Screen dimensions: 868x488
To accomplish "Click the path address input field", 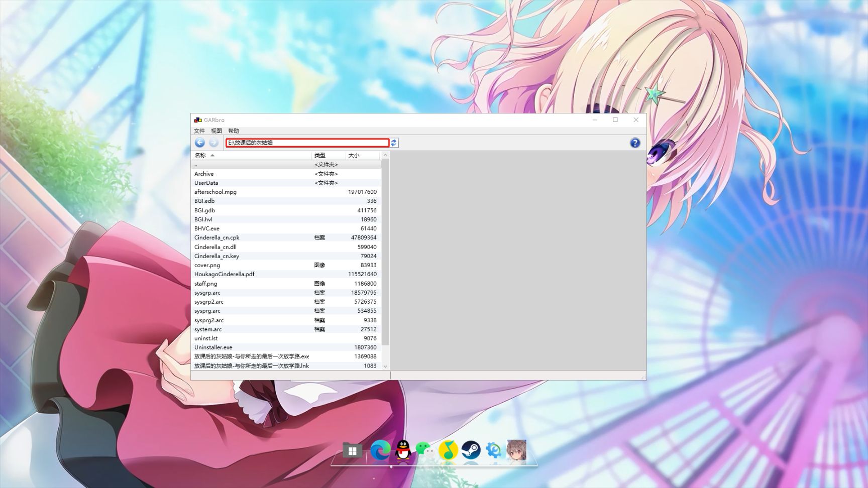I will click(307, 143).
